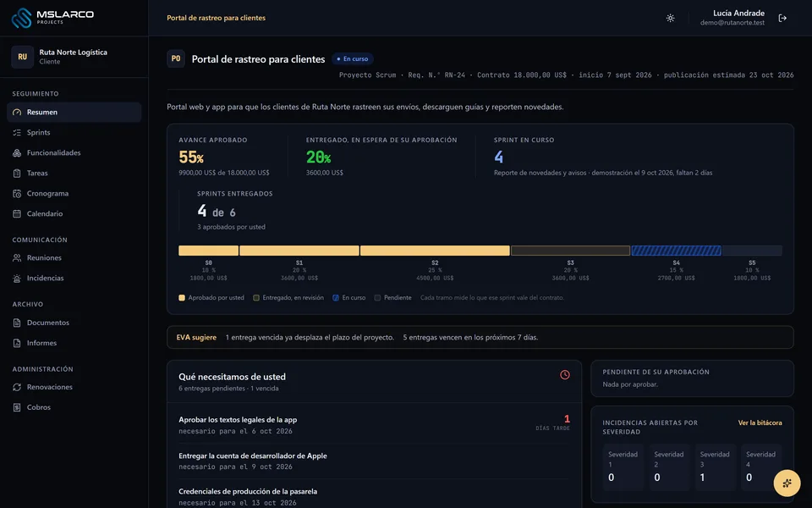The image size is (812, 508).
Task: Click the Severidad 2 count card
Action: click(x=669, y=467)
